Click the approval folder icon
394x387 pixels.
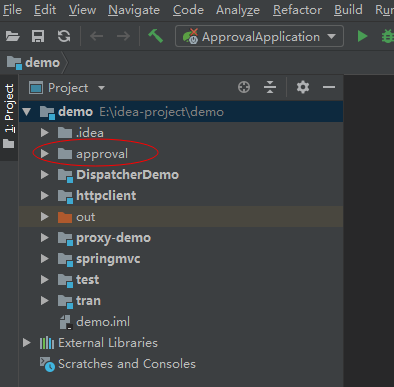coord(65,154)
